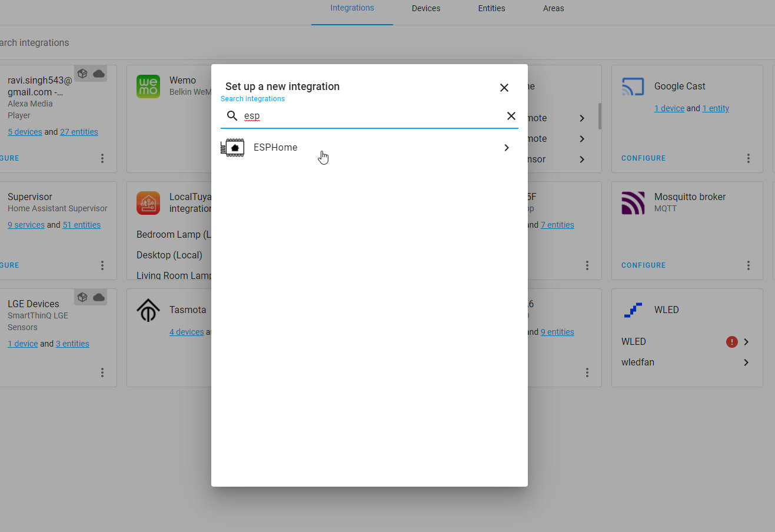The width and height of the screenshot is (775, 532).
Task: Click the Mosquitto broker logo
Action: coord(633,203)
